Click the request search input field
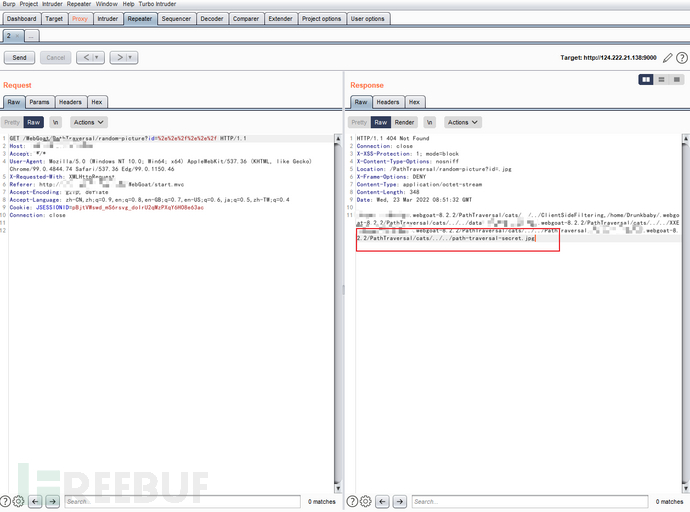This screenshot has width=690, height=512. [x=183, y=501]
